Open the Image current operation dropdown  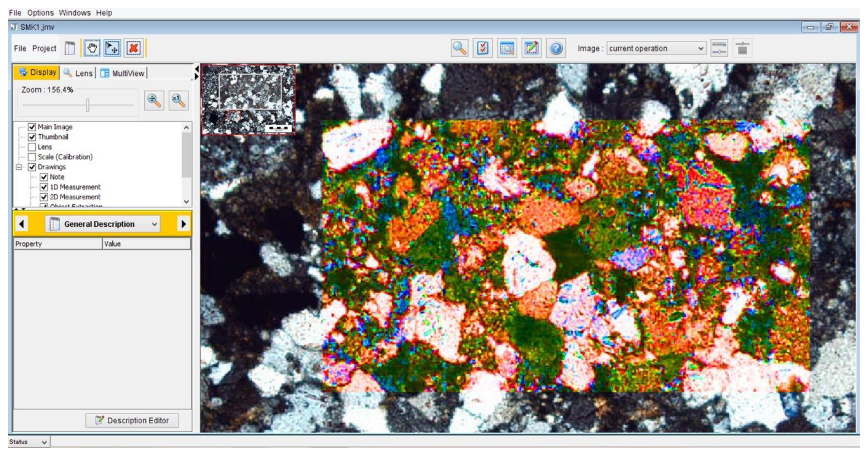(656, 48)
